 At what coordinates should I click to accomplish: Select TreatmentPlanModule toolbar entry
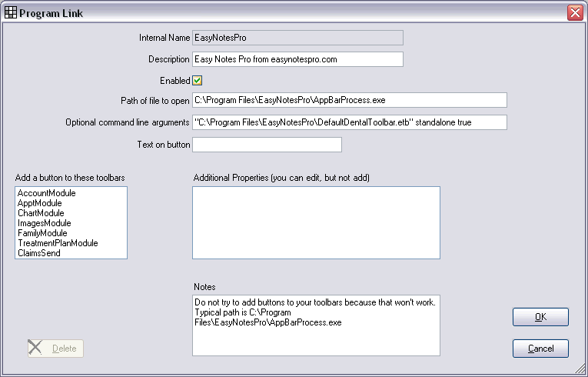[x=58, y=243]
